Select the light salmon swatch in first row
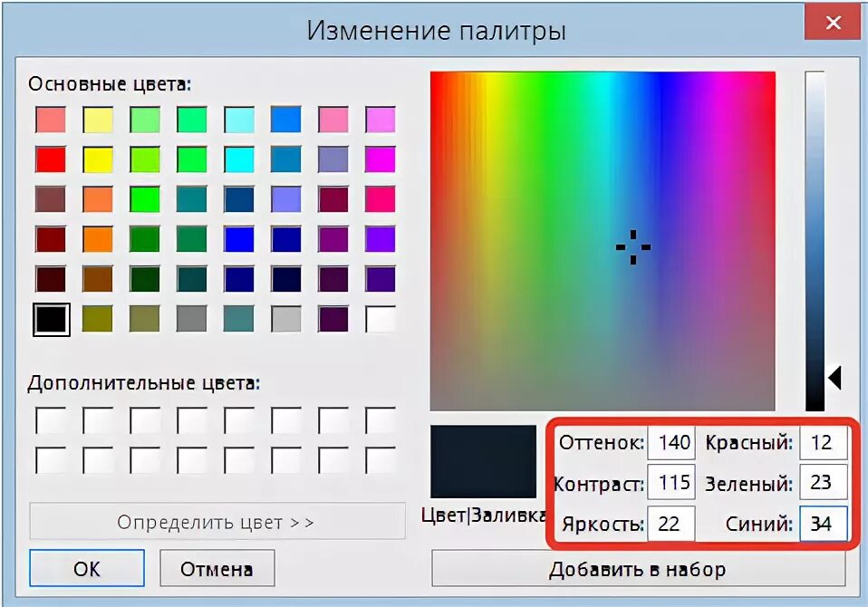 pos(51,120)
